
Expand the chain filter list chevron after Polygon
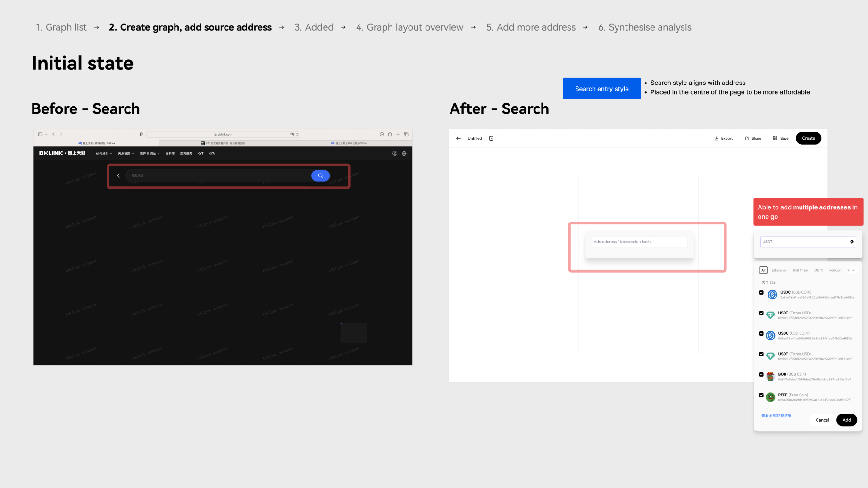tap(853, 270)
